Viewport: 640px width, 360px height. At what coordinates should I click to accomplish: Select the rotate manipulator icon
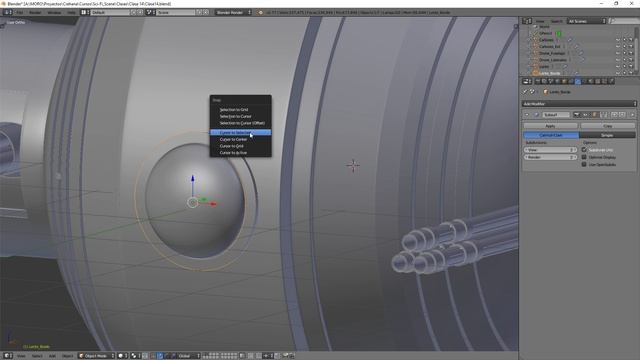(x=167, y=356)
